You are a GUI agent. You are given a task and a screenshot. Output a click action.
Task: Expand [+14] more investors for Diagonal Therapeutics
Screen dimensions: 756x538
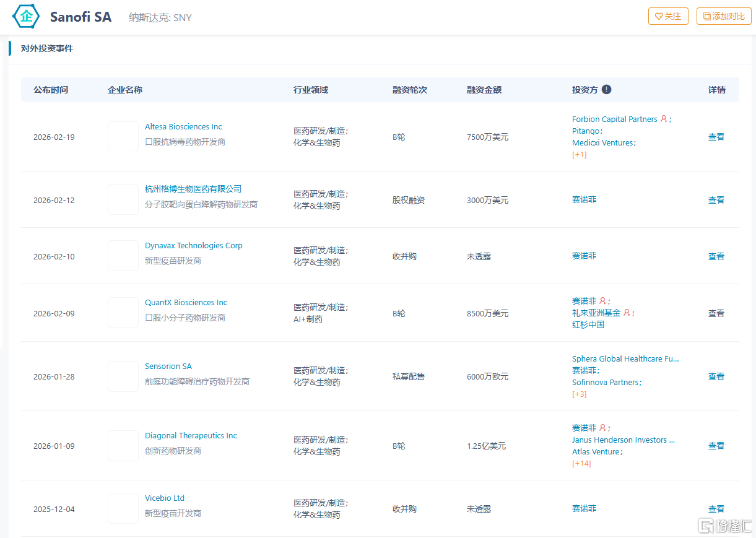pos(581,463)
